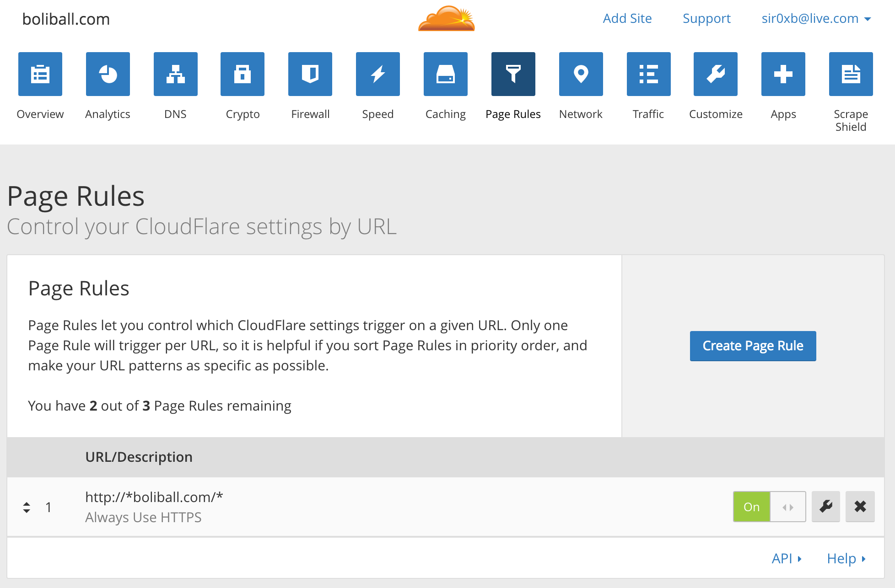Edit the boliball.com rule with wrench
The image size is (895, 588).
point(826,507)
